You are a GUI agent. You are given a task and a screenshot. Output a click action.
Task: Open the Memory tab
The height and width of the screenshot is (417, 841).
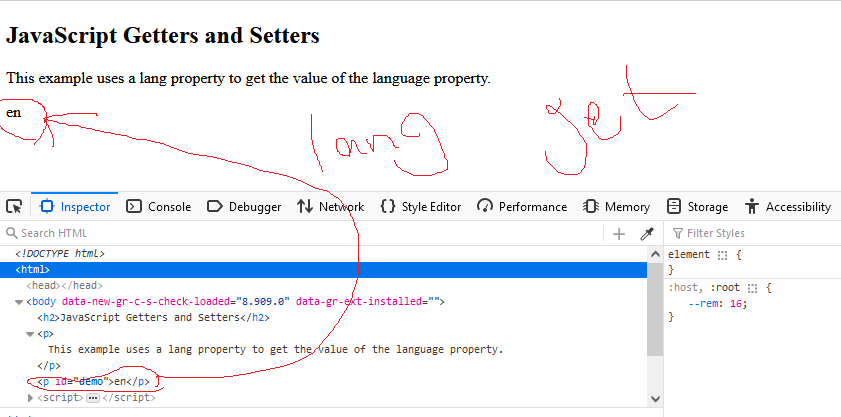point(617,207)
